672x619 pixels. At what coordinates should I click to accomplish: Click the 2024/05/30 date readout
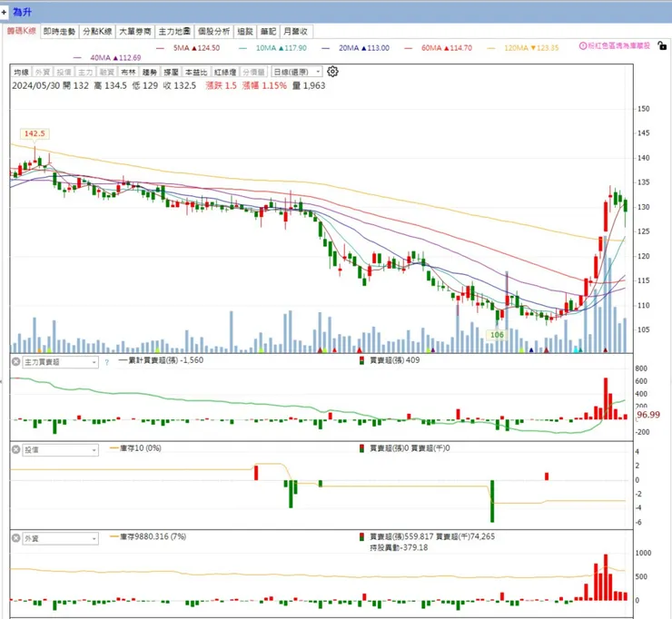point(36,85)
